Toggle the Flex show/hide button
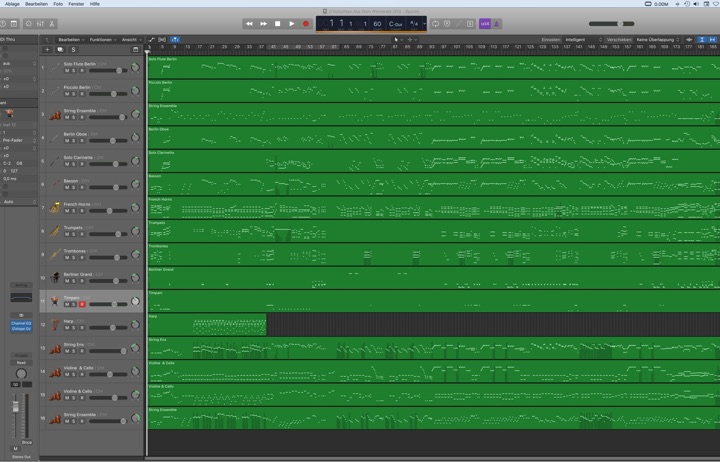720x462 pixels. [162, 39]
